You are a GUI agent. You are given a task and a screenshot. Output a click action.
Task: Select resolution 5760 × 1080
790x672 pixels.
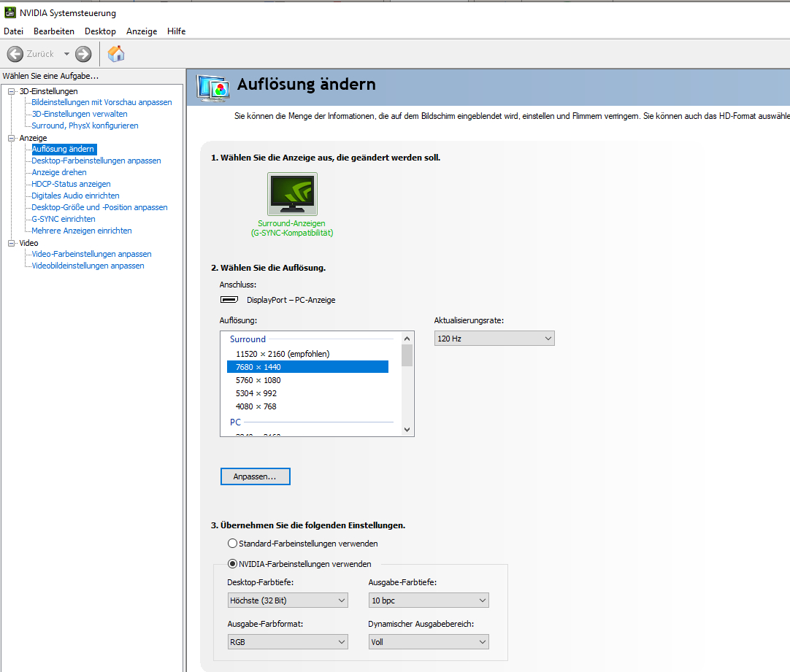[308, 380]
